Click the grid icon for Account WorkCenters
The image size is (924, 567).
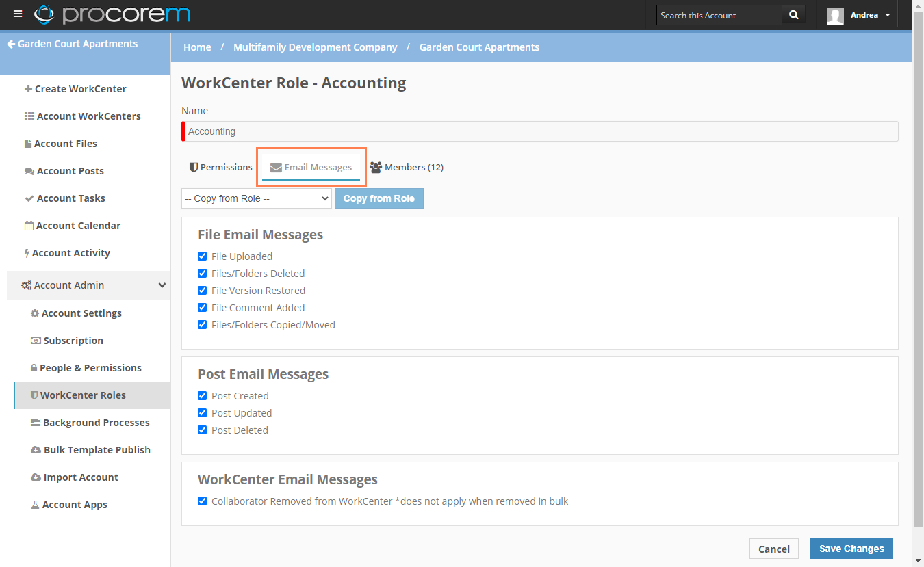[x=29, y=116]
